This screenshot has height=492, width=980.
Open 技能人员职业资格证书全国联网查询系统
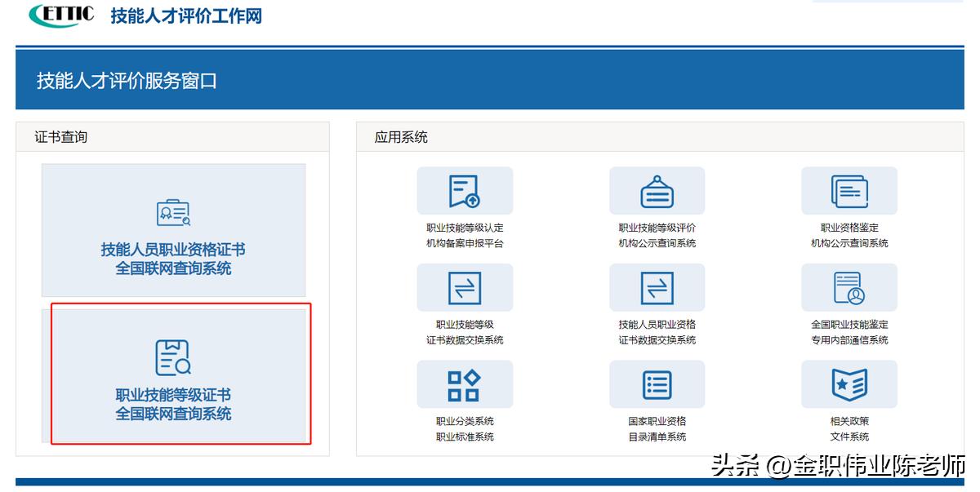tap(173, 231)
